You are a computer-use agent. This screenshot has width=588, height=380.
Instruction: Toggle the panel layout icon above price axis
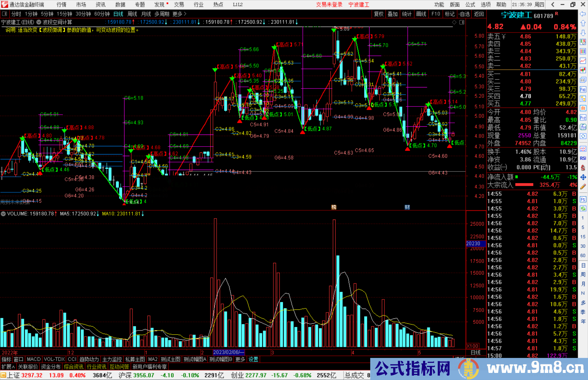462,22
